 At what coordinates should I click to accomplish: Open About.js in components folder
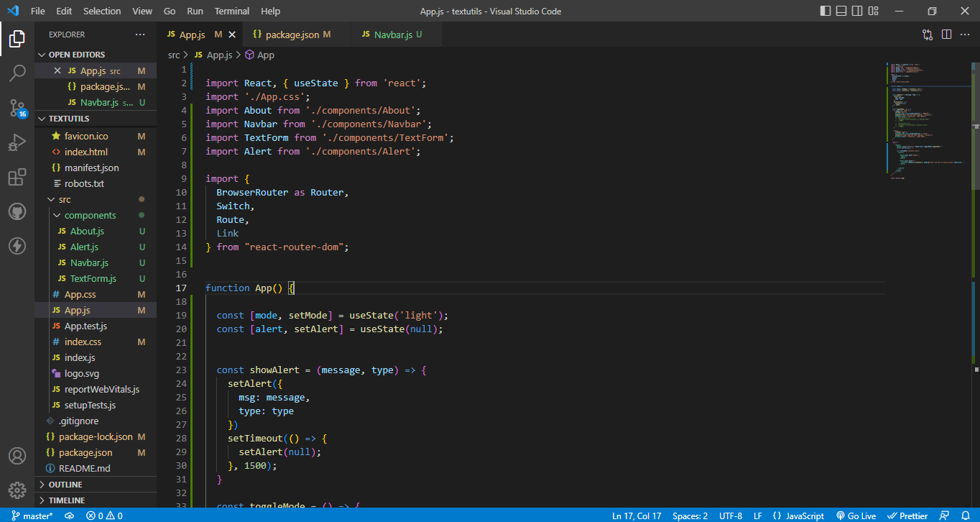click(x=96, y=231)
